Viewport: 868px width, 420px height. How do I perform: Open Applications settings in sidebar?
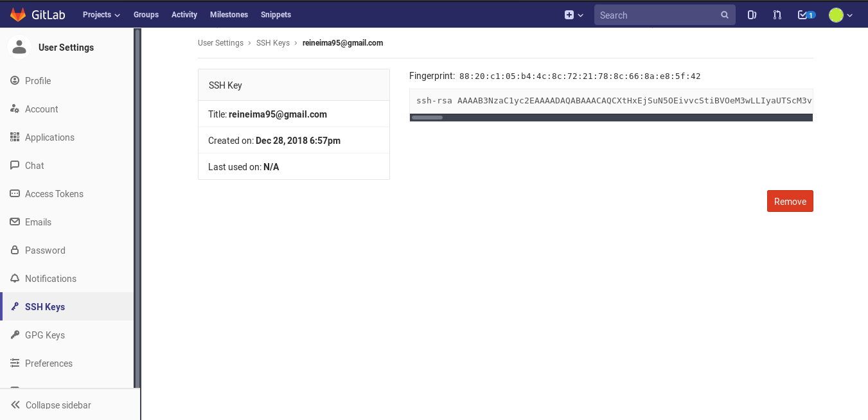click(49, 137)
